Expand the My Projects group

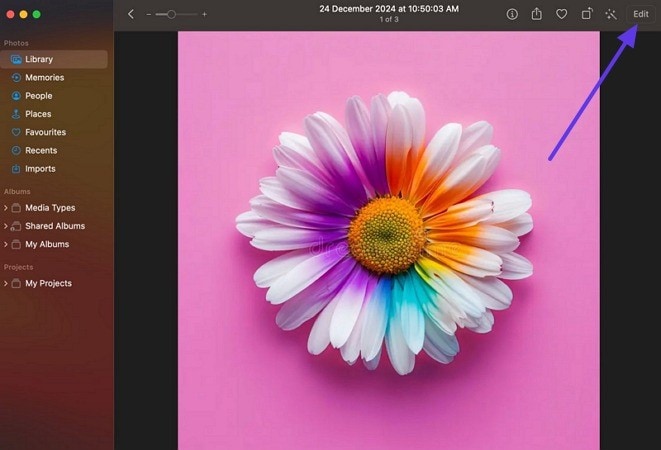(5, 283)
